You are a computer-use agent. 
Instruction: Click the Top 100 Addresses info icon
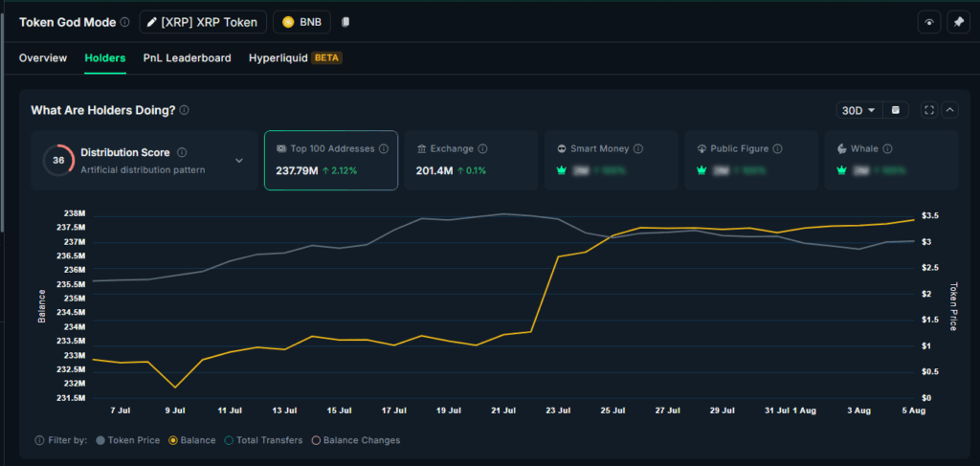pos(384,149)
